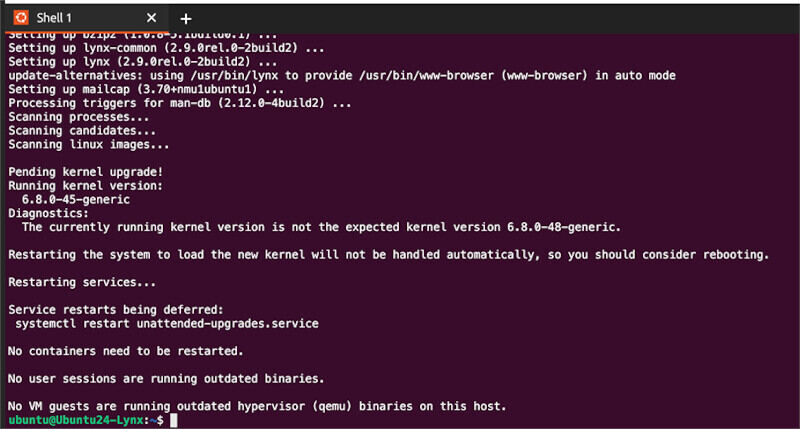800x429 pixels.
Task: Click the '6.8.0-45-generic' kernel version text
Action: (76, 199)
